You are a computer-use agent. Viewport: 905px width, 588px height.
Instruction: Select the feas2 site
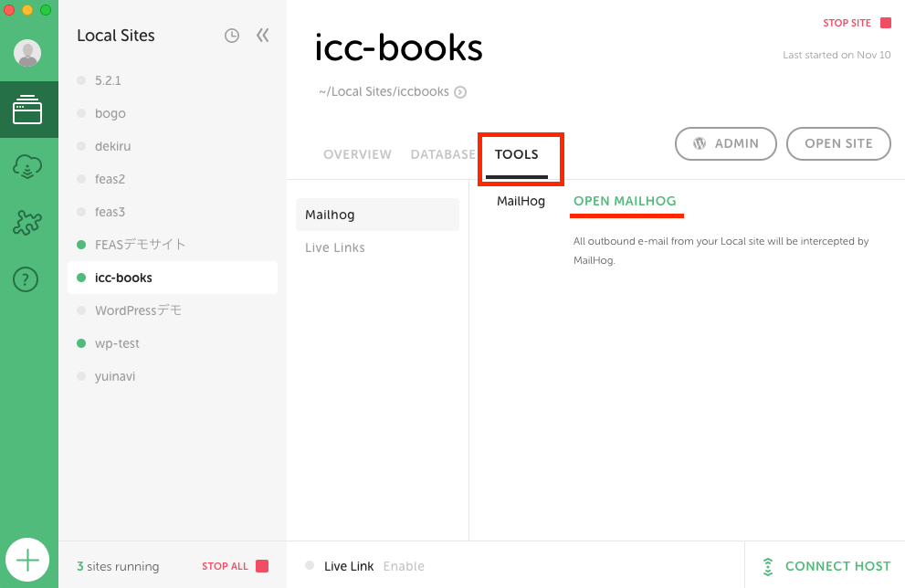point(173,180)
